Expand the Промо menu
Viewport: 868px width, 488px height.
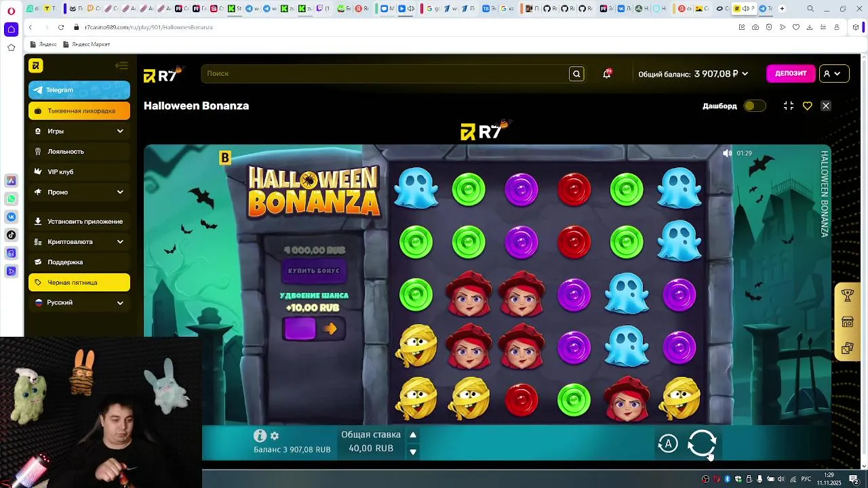point(79,192)
